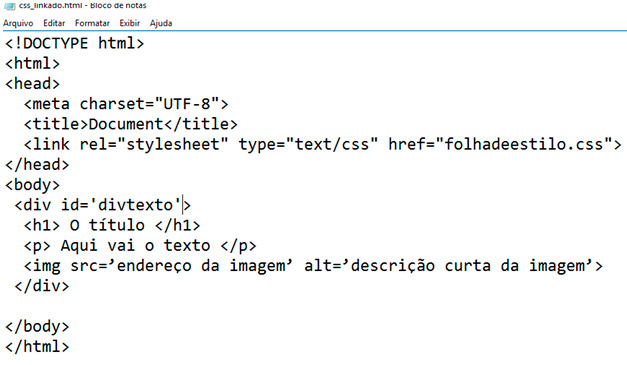
Task: Click the h1 text O título
Action: point(107,225)
